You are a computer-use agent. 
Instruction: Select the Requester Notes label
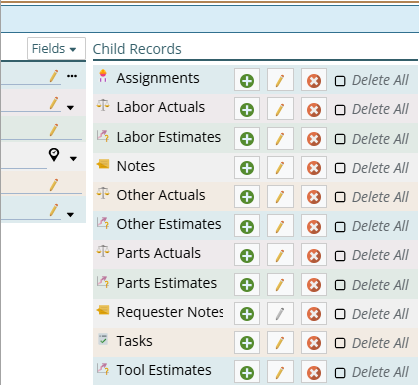tap(170, 312)
